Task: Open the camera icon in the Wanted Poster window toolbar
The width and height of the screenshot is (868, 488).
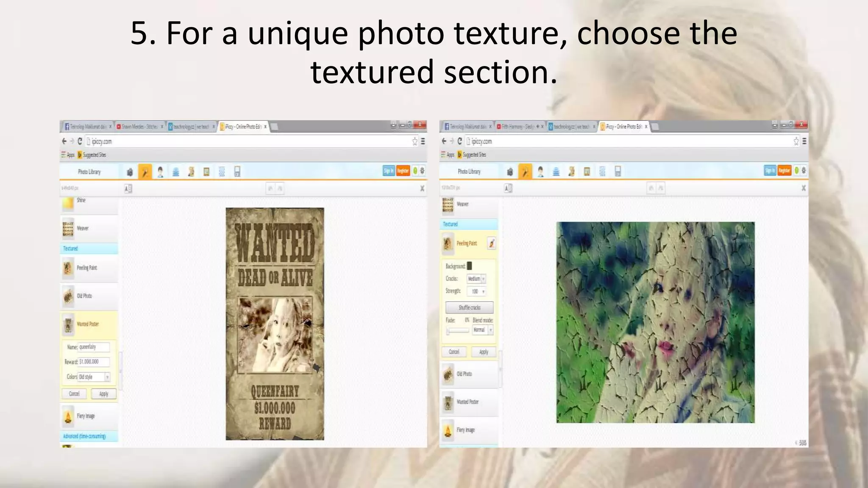Action: coord(130,172)
